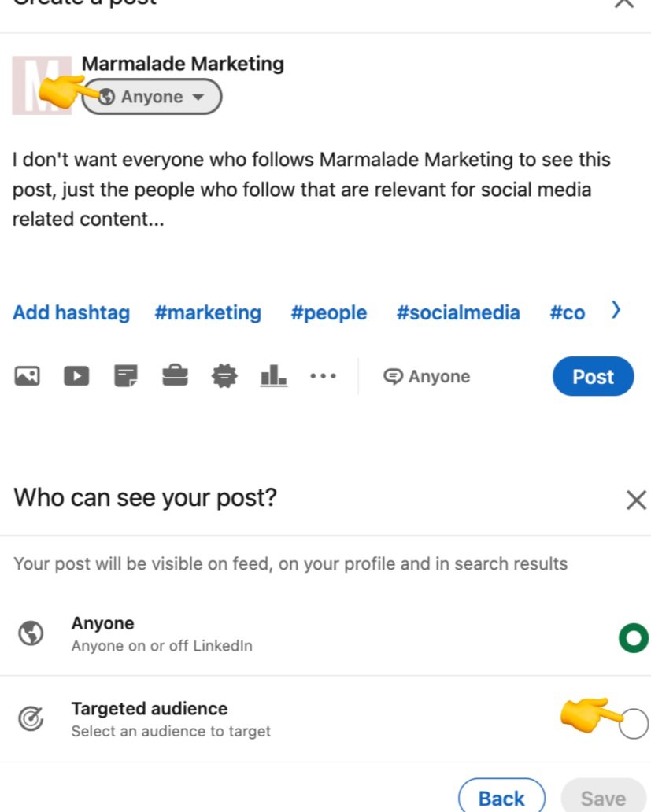The width and height of the screenshot is (651, 812).
Task: Click the Back button
Action: click(x=501, y=798)
